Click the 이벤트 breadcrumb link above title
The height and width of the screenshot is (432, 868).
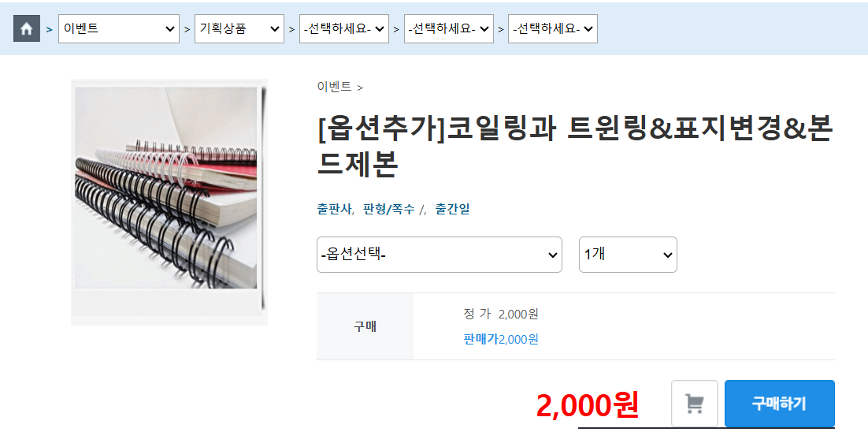[334, 87]
